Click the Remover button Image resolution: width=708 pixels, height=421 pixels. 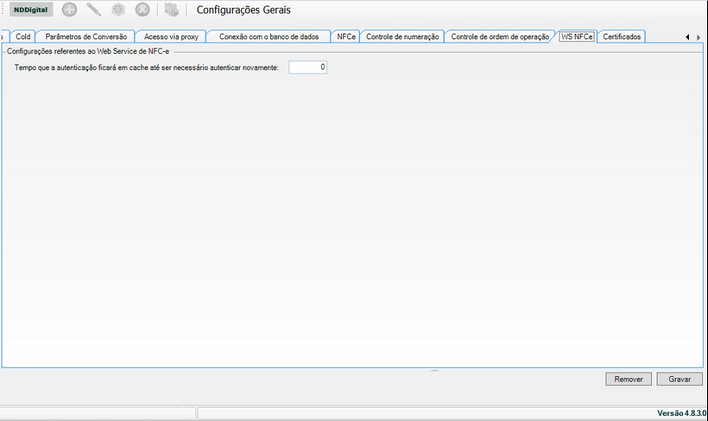[628, 379]
